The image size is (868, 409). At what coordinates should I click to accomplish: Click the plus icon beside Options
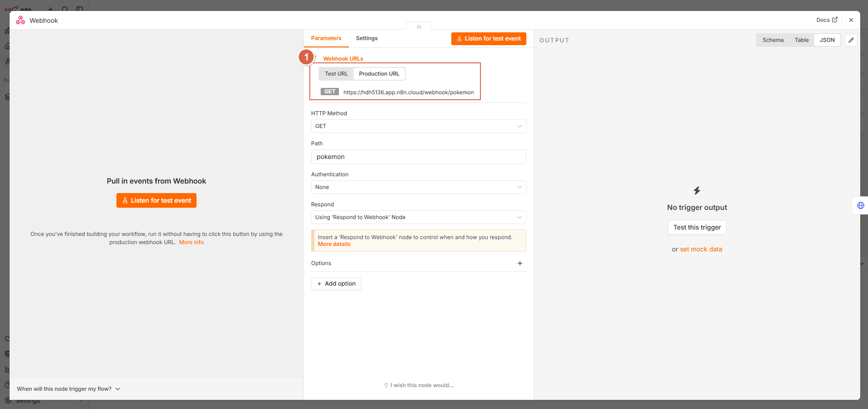pos(520,263)
